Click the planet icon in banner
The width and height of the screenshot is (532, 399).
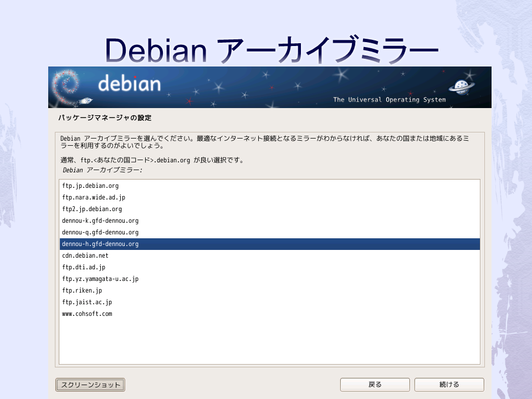pos(462,87)
